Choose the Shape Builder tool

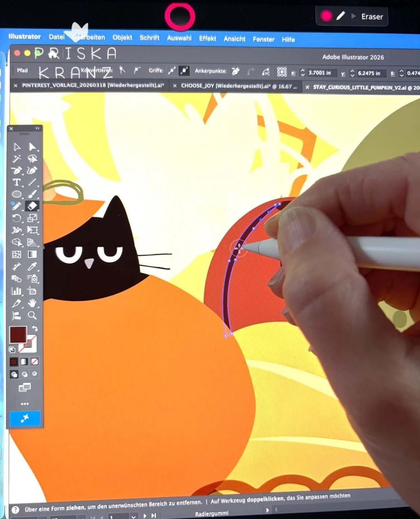point(17,242)
